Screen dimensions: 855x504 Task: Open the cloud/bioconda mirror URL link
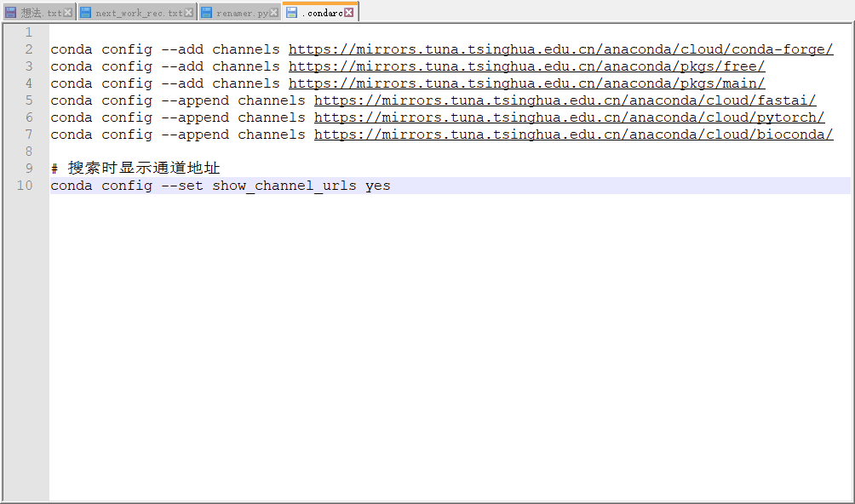click(x=574, y=134)
